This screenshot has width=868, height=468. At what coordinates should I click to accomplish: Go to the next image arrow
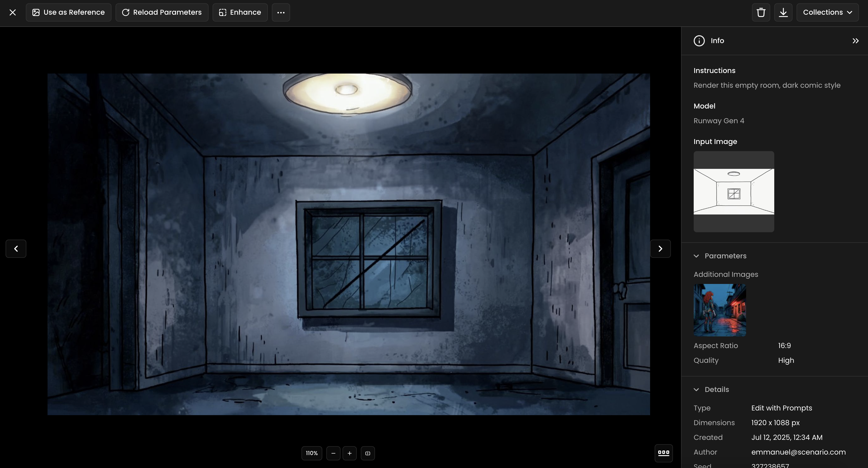point(660,249)
